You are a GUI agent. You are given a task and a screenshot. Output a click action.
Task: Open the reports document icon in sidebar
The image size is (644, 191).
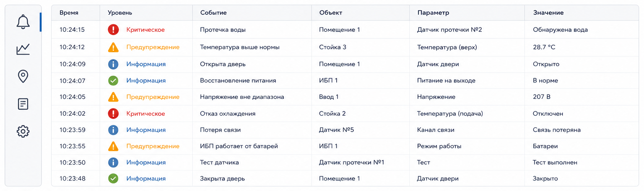[23, 104]
